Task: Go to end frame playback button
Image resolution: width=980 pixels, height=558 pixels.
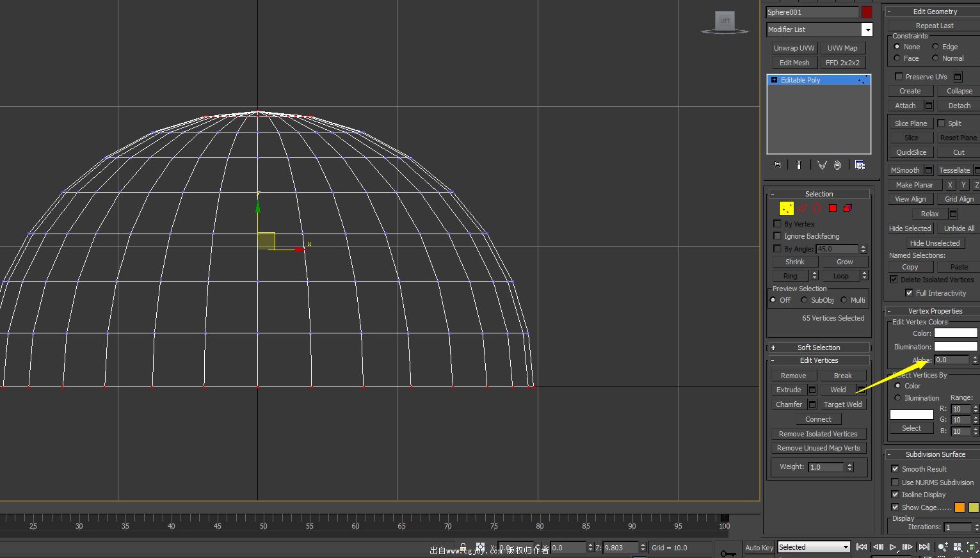Action: (924, 547)
